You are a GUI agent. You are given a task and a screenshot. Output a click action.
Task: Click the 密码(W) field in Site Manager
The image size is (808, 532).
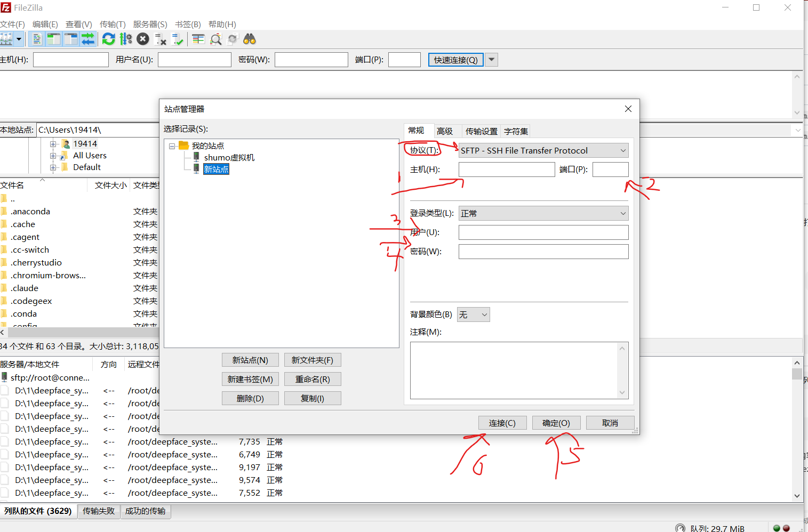pos(543,252)
